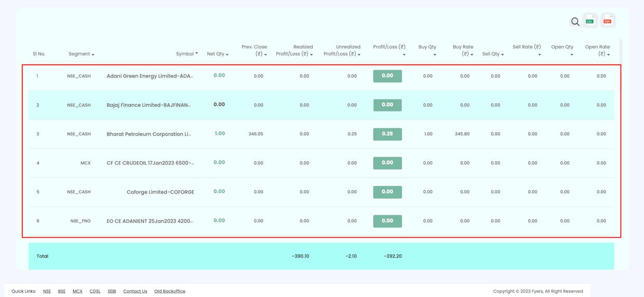644x297 pixels.
Task: Select Coforge Limited-COFORGE symbol
Action: [x=160, y=192]
